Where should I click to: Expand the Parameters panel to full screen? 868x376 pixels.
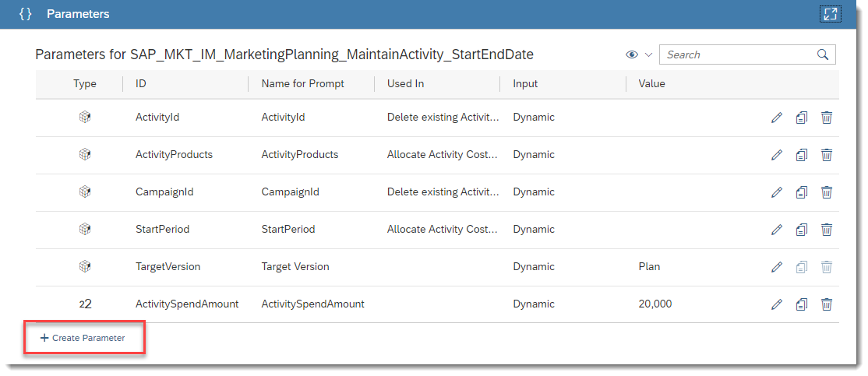click(x=830, y=14)
